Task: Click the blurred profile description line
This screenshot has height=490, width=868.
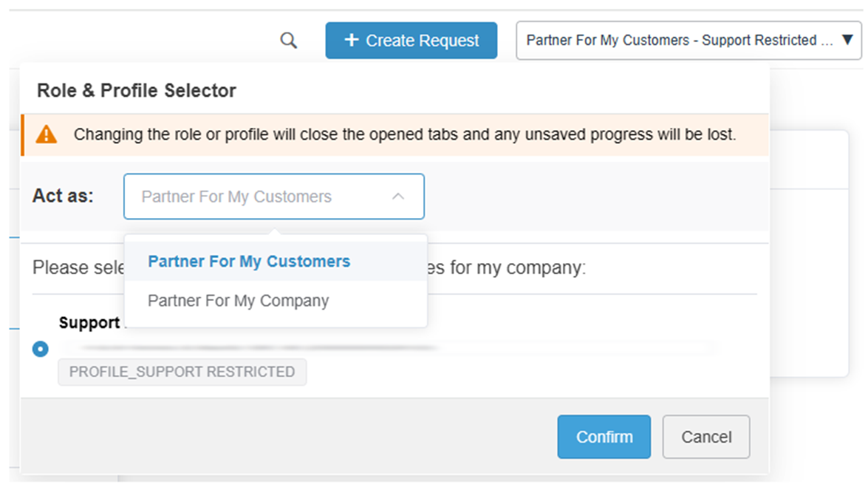Action: click(259, 347)
